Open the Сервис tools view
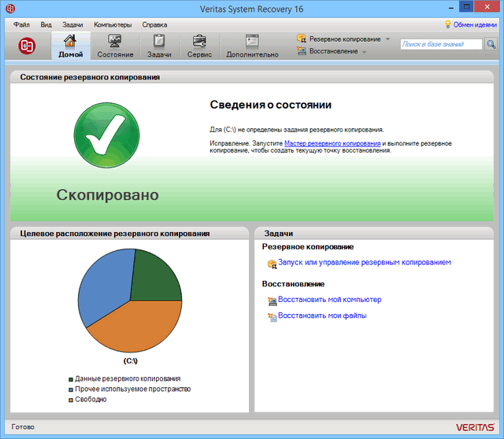Screen dimensions: 504x439 click(x=199, y=46)
